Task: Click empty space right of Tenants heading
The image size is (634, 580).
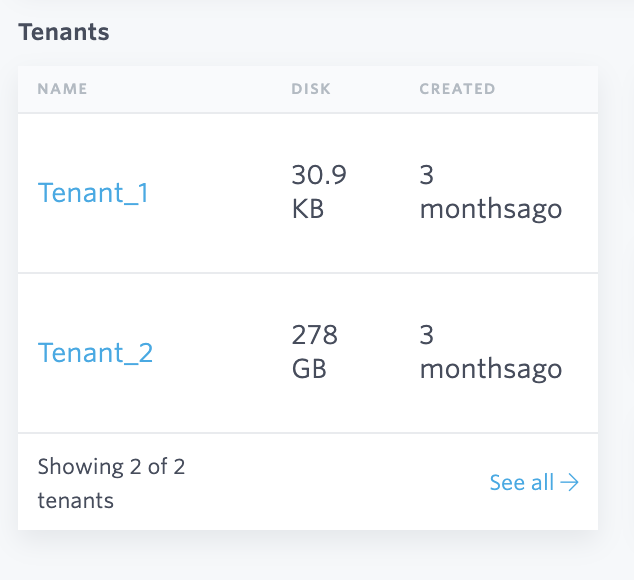Action: tap(350, 32)
